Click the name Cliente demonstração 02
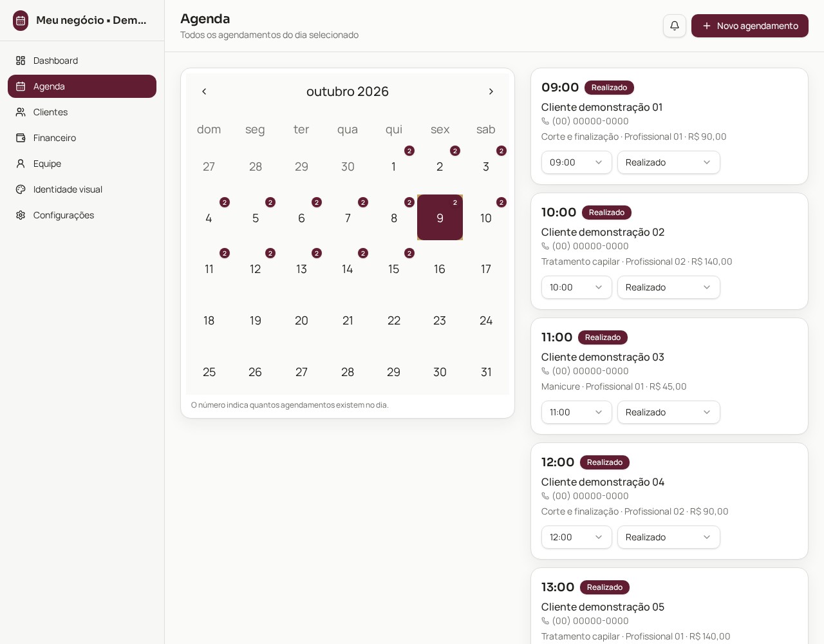The image size is (824, 644). coord(603,232)
